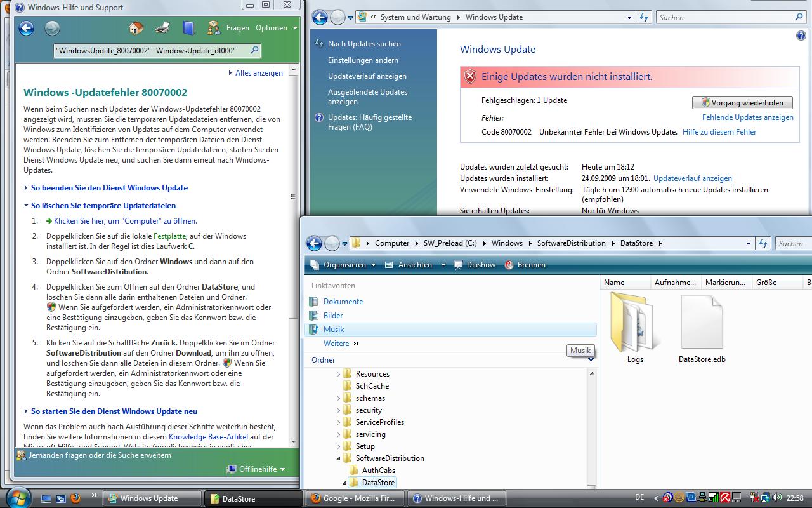Viewport: 812px width, 508px height.
Task: Click 'Nach Updates suchen' link
Action: coord(364,44)
